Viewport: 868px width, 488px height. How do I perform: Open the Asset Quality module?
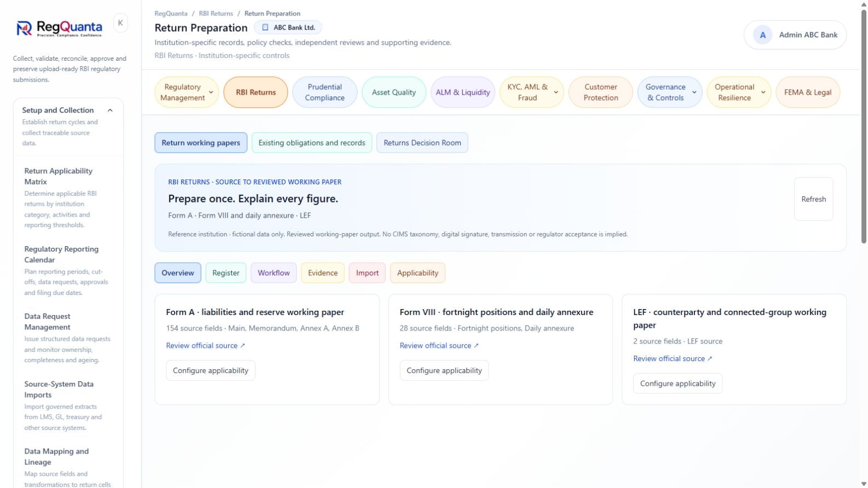[x=394, y=92]
